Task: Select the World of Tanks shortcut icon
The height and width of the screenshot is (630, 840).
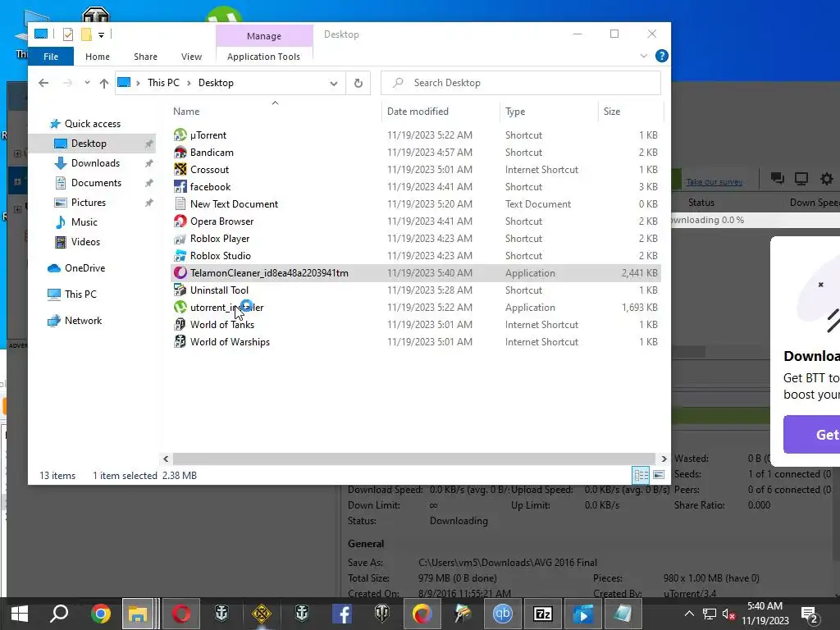Action: click(180, 324)
